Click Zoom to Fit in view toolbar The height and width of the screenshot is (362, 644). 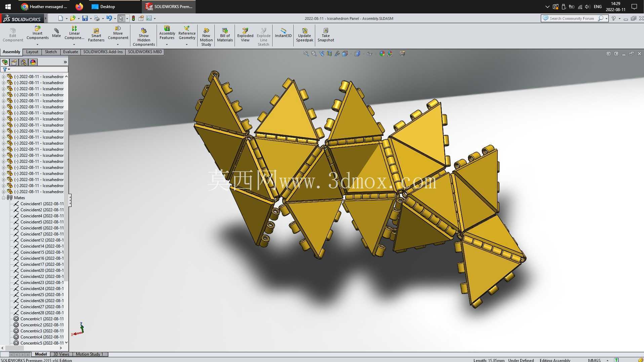pyautogui.click(x=306, y=53)
